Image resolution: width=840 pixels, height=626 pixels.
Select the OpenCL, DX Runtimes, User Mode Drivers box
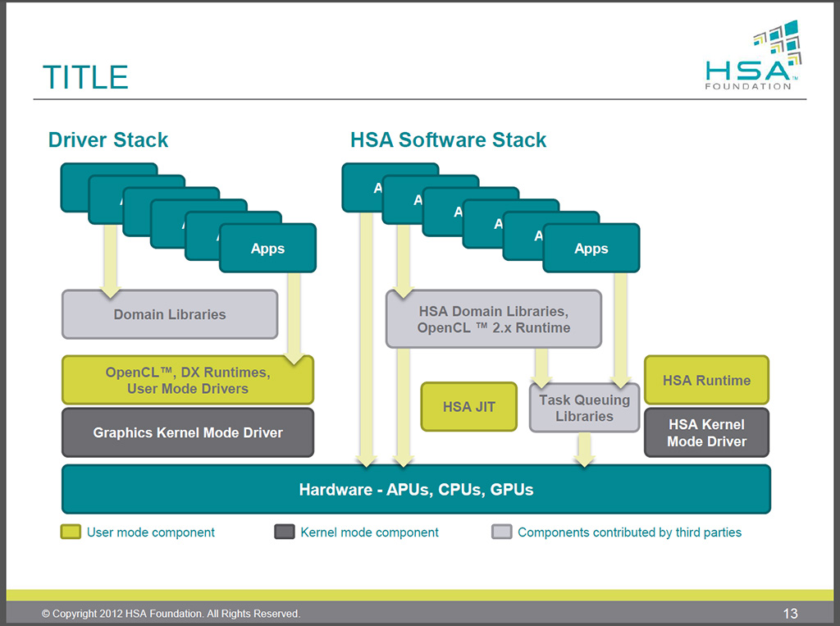coord(187,380)
